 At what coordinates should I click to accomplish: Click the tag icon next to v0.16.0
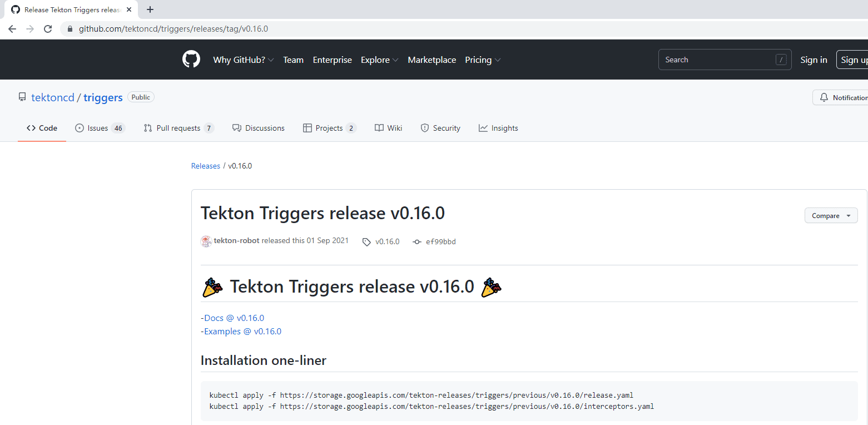(366, 242)
